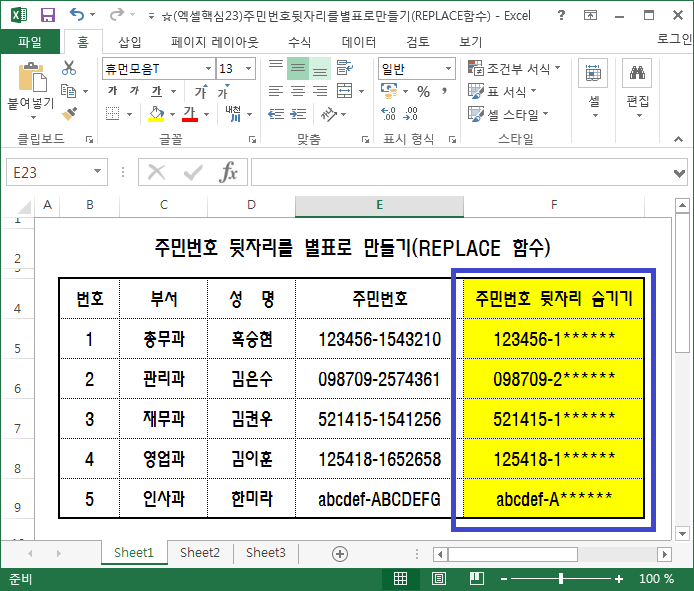Click the Zoom Out minus button
694x591 pixels.
[504, 578]
